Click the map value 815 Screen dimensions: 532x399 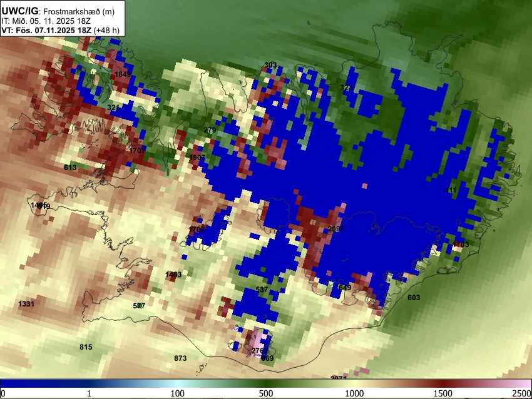86,347
